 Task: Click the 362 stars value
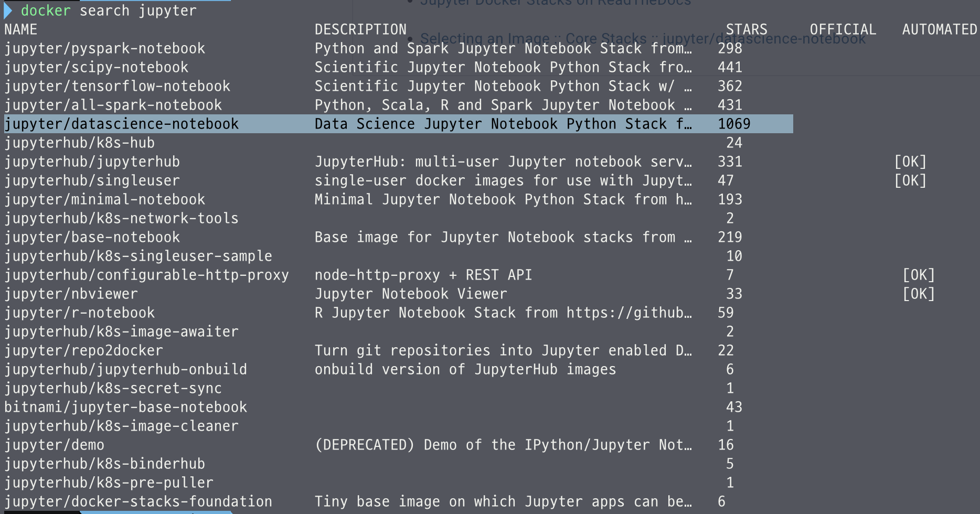tap(730, 86)
